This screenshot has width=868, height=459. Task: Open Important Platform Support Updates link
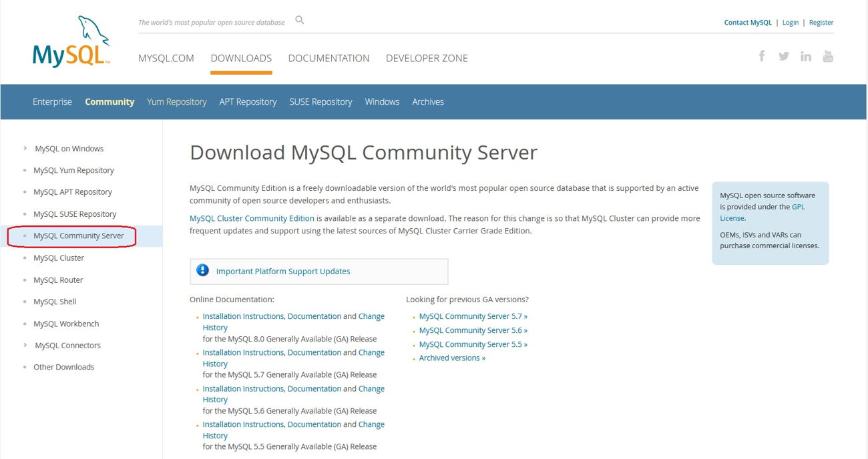coord(283,272)
